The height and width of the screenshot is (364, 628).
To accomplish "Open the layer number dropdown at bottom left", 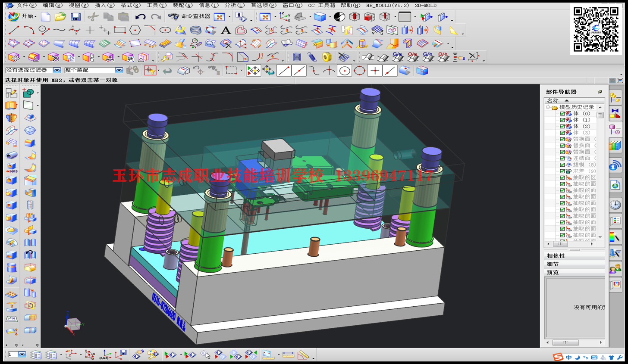I will [x=22, y=355].
